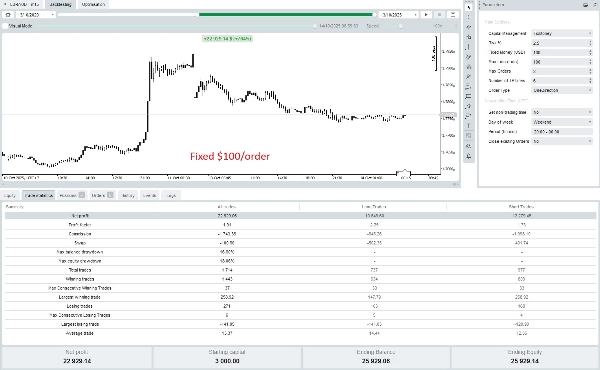Select the Largest winning trade row
The width and height of the screenshot is (600, 370).
coord(300,297)
